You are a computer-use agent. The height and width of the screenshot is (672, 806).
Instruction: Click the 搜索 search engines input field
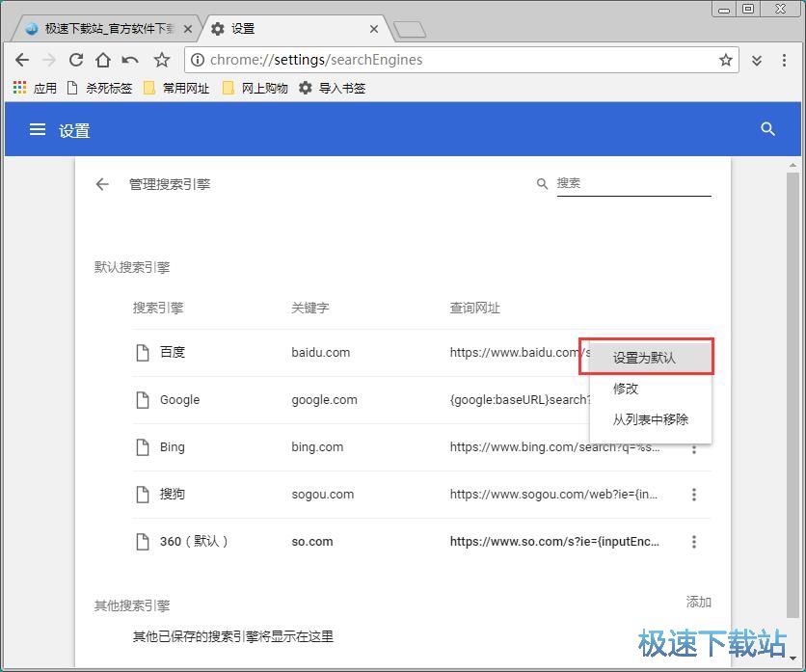(632, 183)
